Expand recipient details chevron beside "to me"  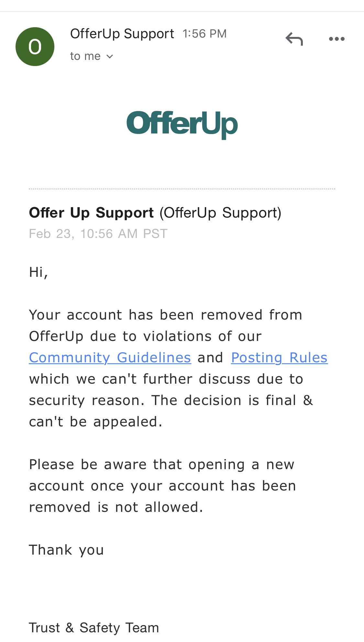point(110,57)
